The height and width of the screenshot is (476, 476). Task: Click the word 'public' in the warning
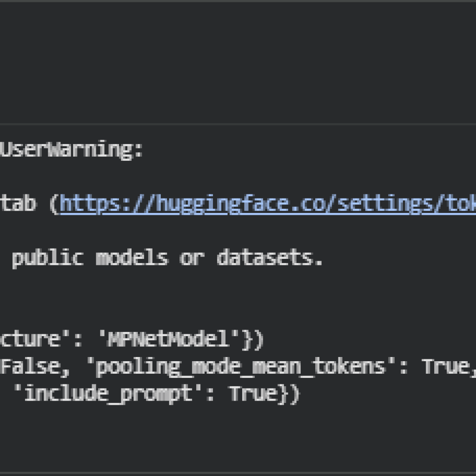coord(47,257)
